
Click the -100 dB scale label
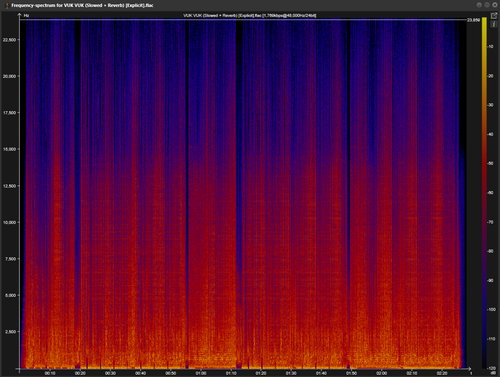pyautogui.click(x=491, y=310)
